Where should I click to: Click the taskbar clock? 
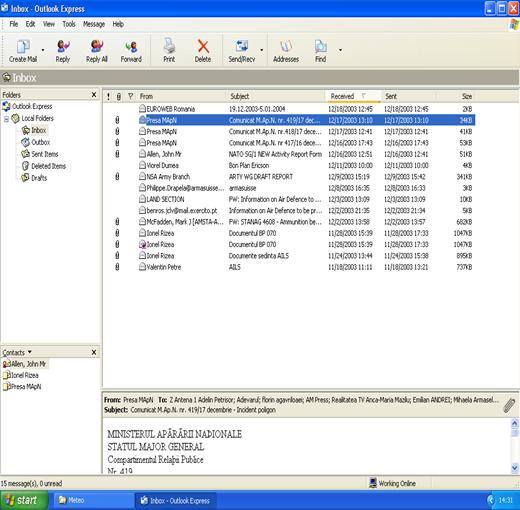(506, 500)
